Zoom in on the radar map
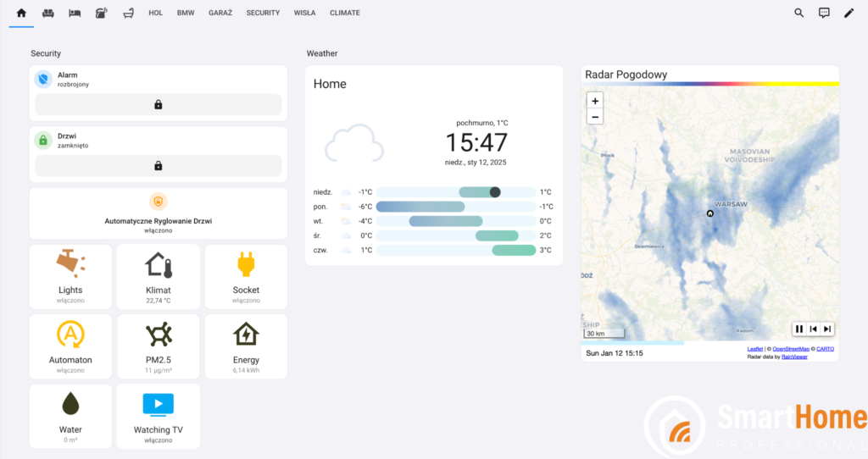The height and width of the screenshot is (459, 868). click(x=595, y=101)
